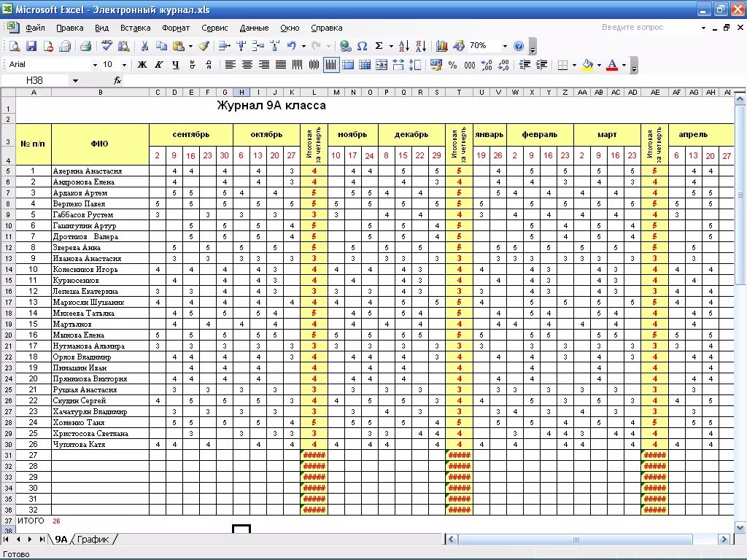The width and height of the screenshot is (747, 560).
Task: Decrease decimal places icon
Action: 503,65
